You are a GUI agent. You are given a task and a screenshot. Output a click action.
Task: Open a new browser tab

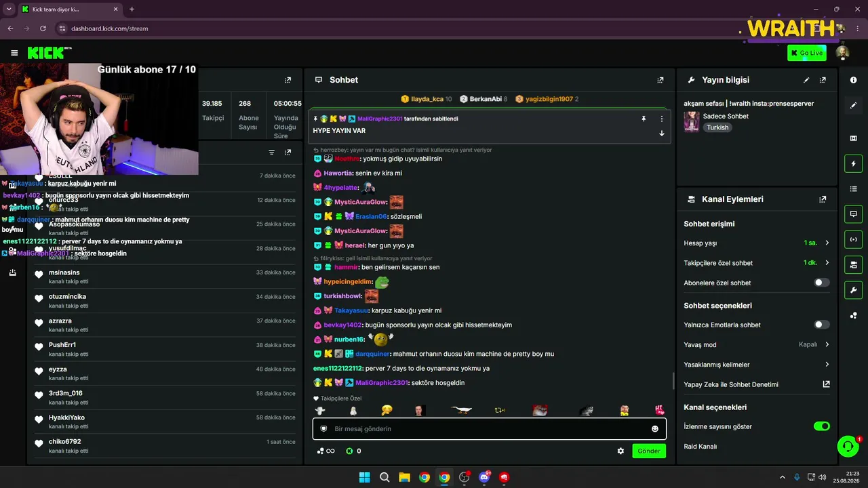pos(132,9)
